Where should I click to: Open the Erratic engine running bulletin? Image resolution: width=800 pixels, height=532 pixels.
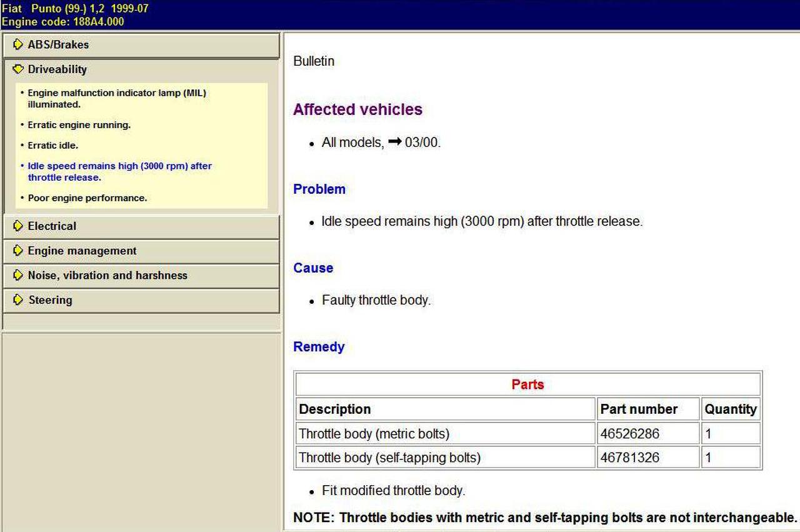click(x=79, y=125)
